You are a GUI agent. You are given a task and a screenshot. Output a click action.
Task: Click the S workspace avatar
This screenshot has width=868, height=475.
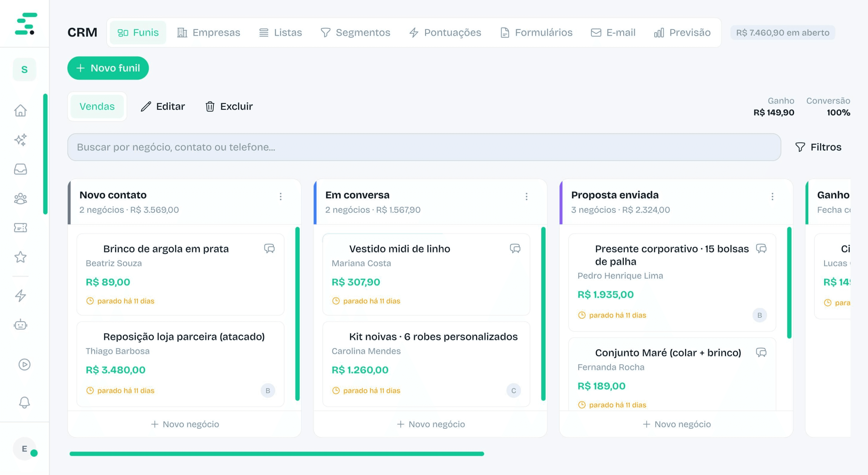pos(24,70)
